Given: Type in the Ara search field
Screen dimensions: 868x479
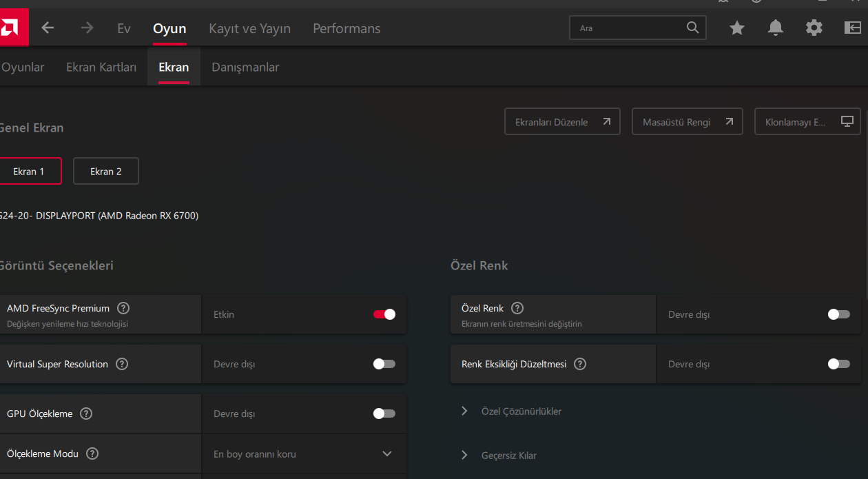Looking at the screenshot, I should tap(627, 28).
